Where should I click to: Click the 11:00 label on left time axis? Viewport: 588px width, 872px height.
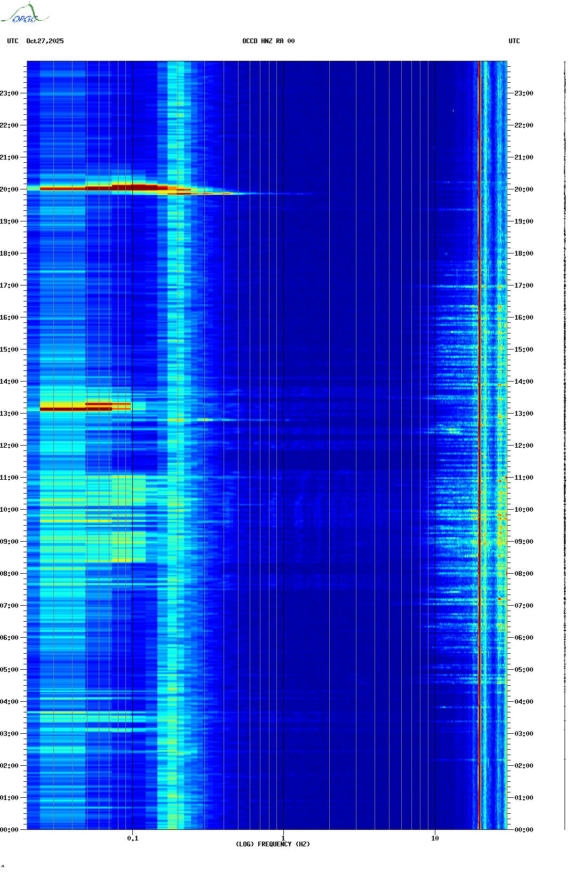pos(9,478)
